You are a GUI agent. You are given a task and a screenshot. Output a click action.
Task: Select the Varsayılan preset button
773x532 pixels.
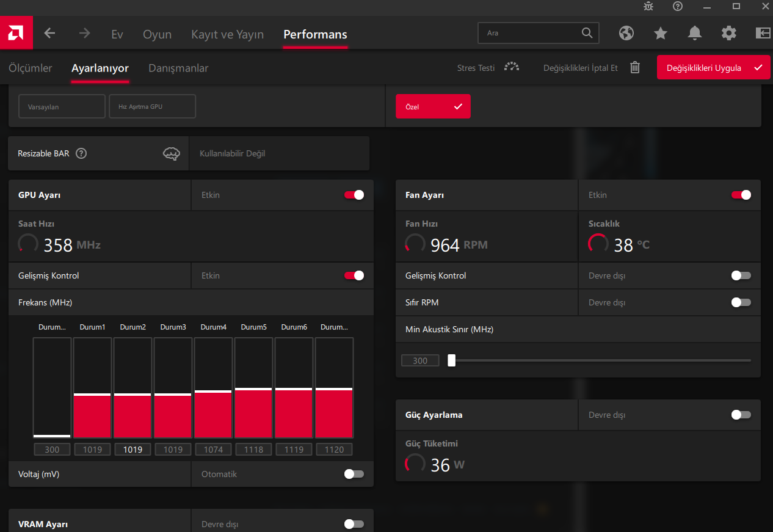point(62,106)
